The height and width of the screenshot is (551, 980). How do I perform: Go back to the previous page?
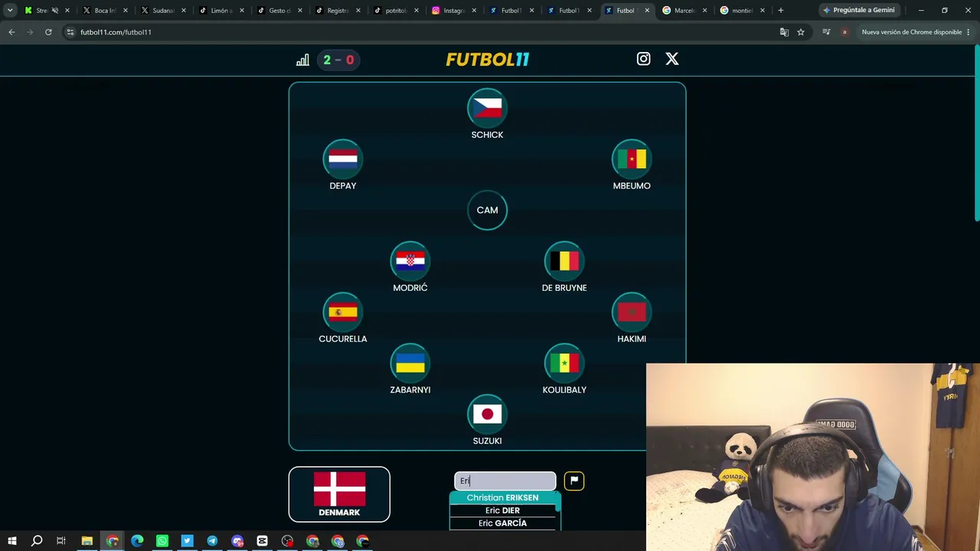(11, 32)
